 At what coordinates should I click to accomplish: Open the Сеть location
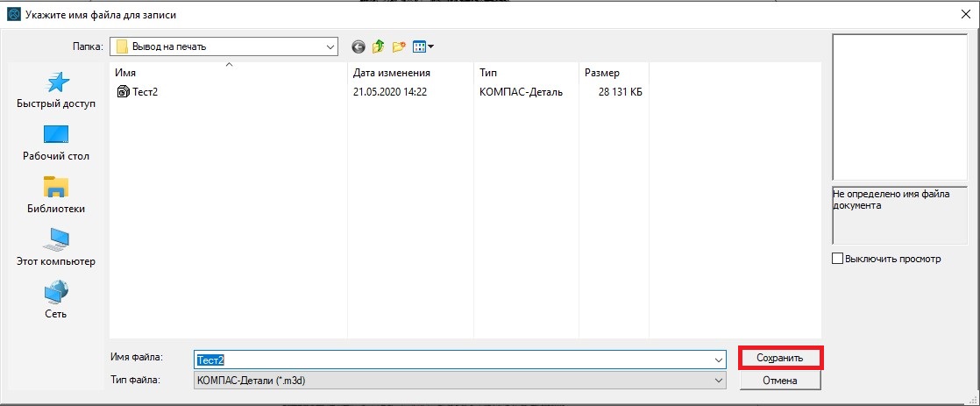[56, 301]
